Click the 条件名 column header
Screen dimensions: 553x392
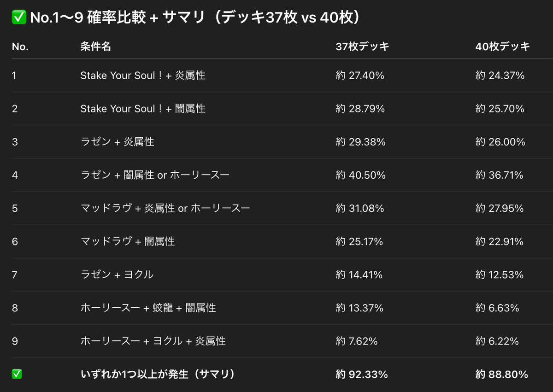[x=95, y=47]
